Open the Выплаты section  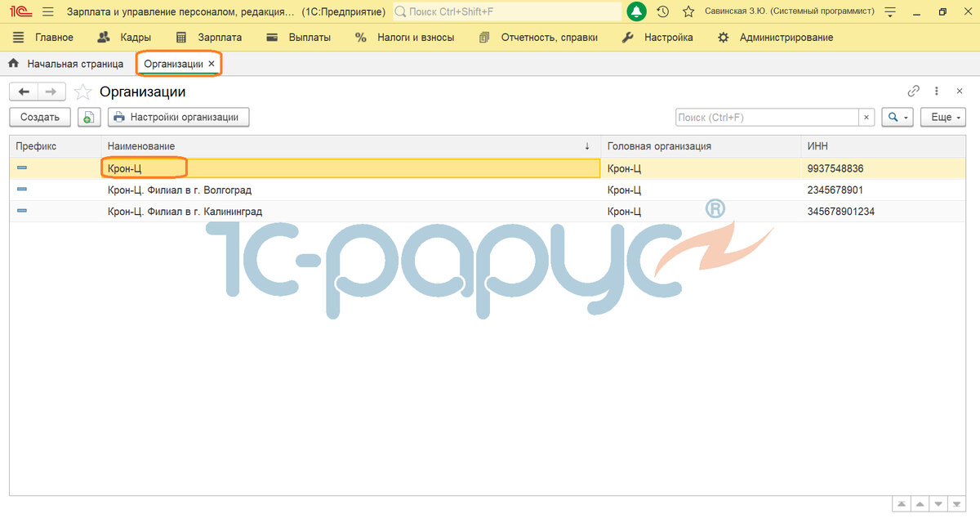coord(298,38)
